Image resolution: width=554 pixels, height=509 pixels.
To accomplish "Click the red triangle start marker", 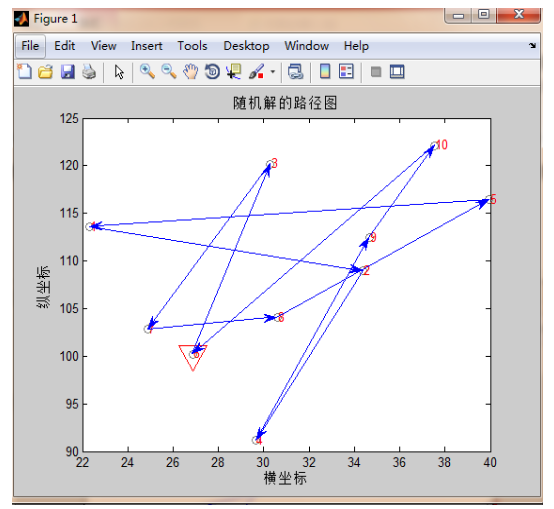I will tap(193, 355).
